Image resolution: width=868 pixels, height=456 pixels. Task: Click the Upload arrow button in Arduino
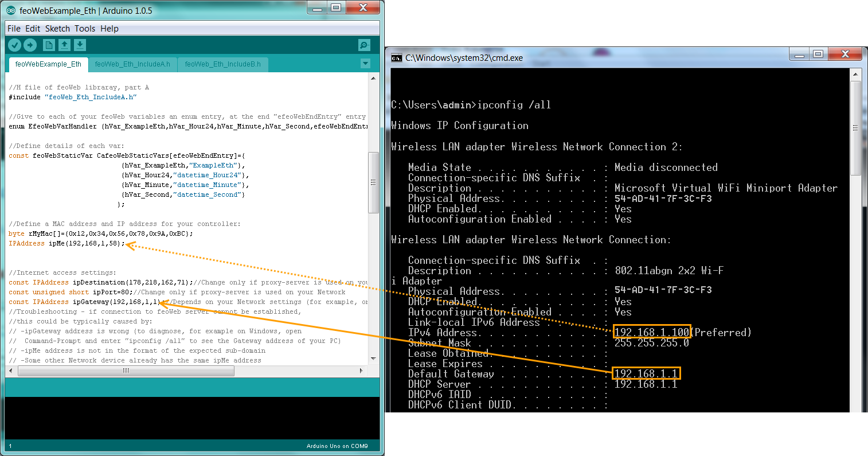[x=30, y=45]
